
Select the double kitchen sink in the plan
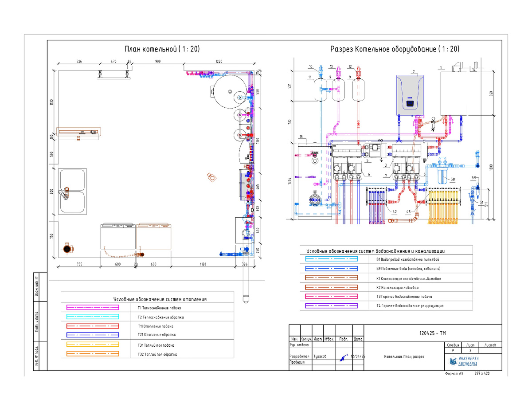point(73,191)
